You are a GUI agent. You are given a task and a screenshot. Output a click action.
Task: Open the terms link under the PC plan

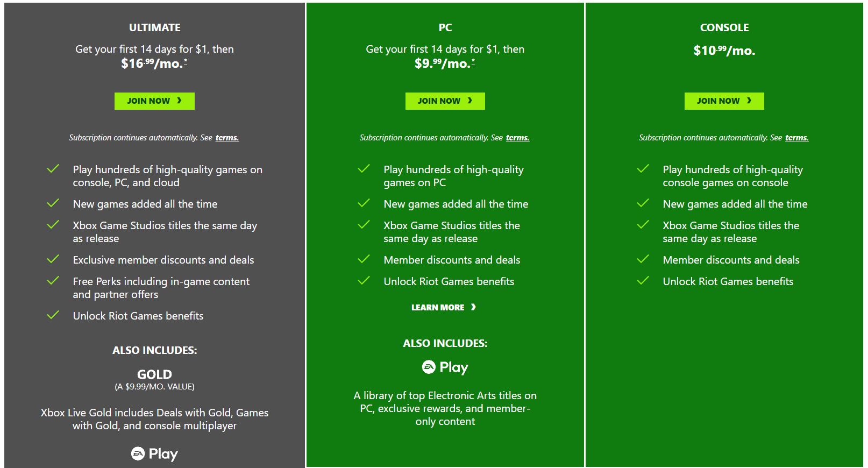[517, 137]
